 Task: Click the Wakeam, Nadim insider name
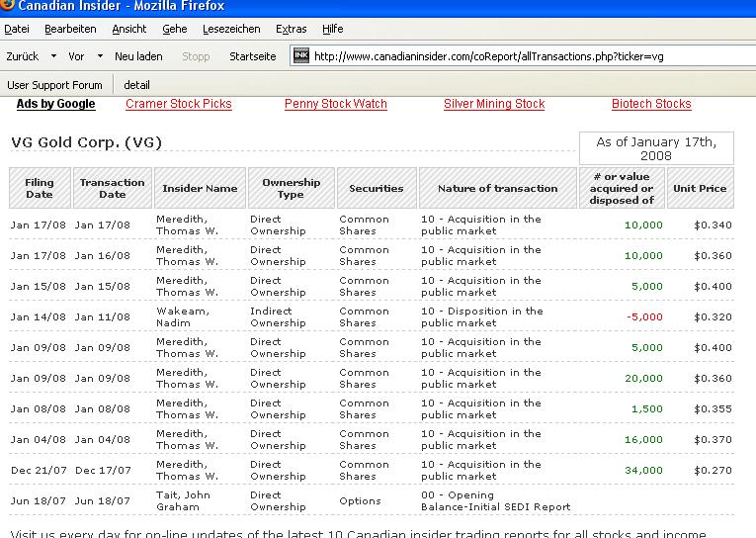tap(183, 317)
